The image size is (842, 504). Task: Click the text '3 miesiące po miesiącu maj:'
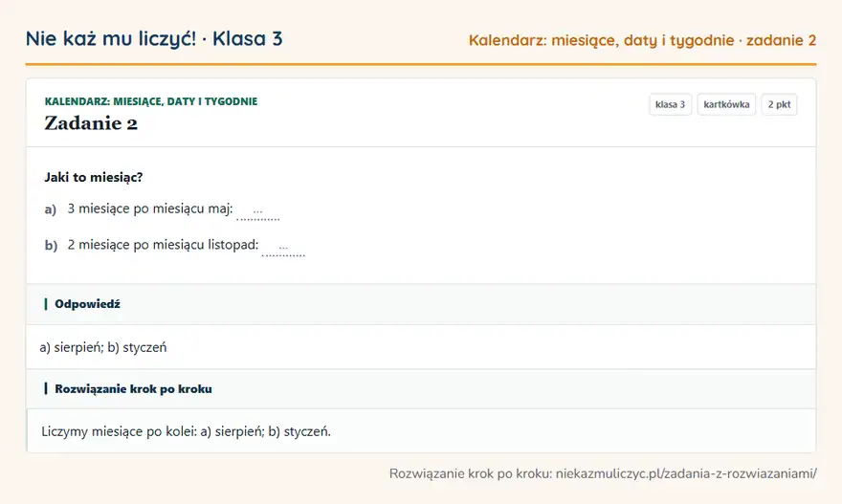(150, 208)
